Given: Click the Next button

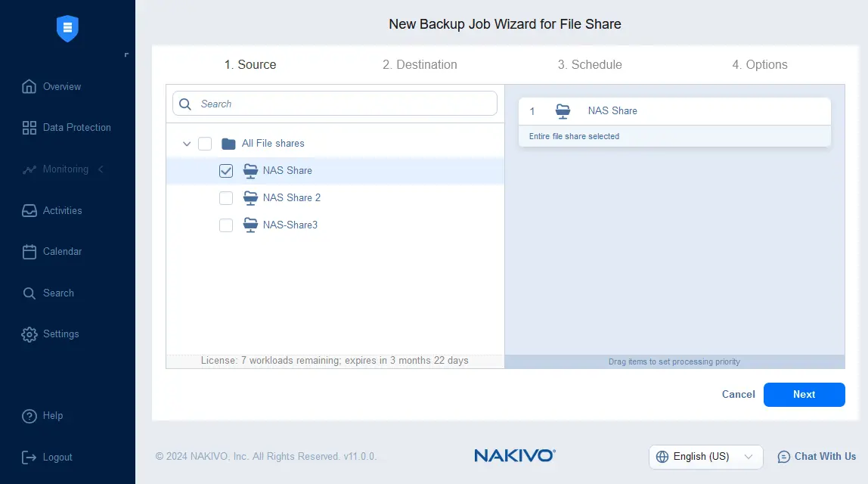Looking at the screenshot, I should click(804, 395).
